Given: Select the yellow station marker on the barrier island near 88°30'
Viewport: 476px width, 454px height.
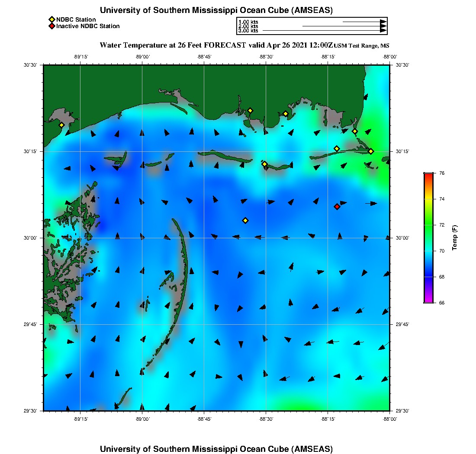Looking at the screenshot, I should click(x=264, y=164).
